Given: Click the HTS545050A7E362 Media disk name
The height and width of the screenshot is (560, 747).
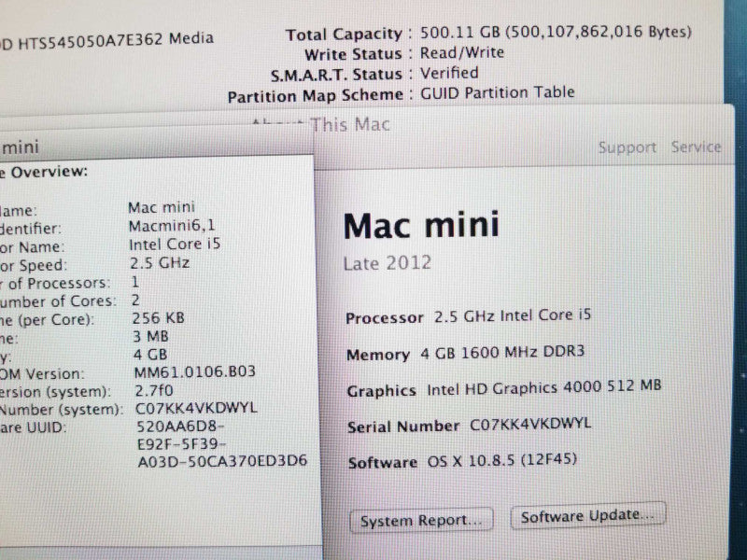Looking at the screenshot, I should click(x=116, y=40).
